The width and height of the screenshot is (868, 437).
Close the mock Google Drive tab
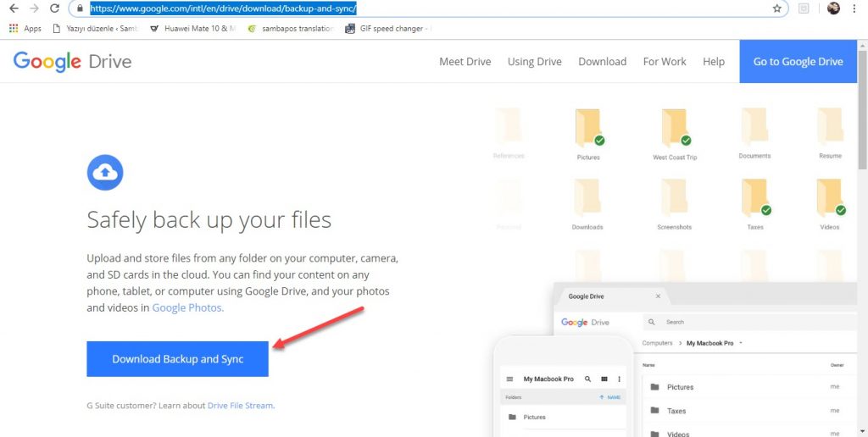[x=658, y=296]
